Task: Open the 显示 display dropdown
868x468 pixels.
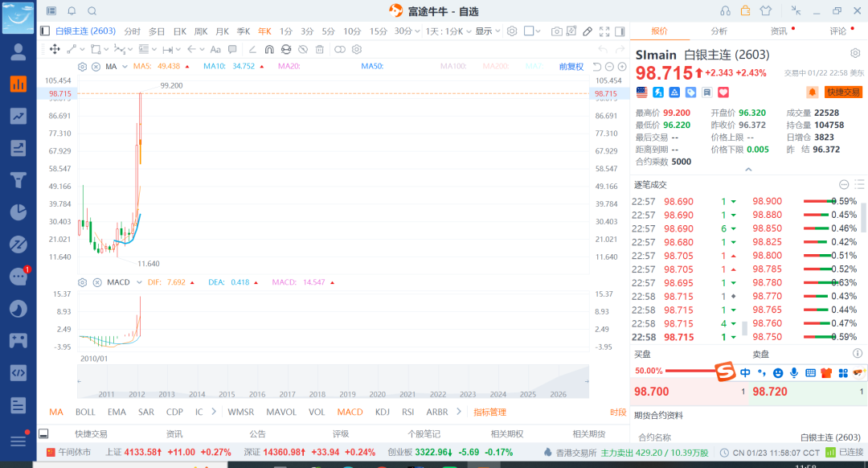Action: [x=487, y=31]
